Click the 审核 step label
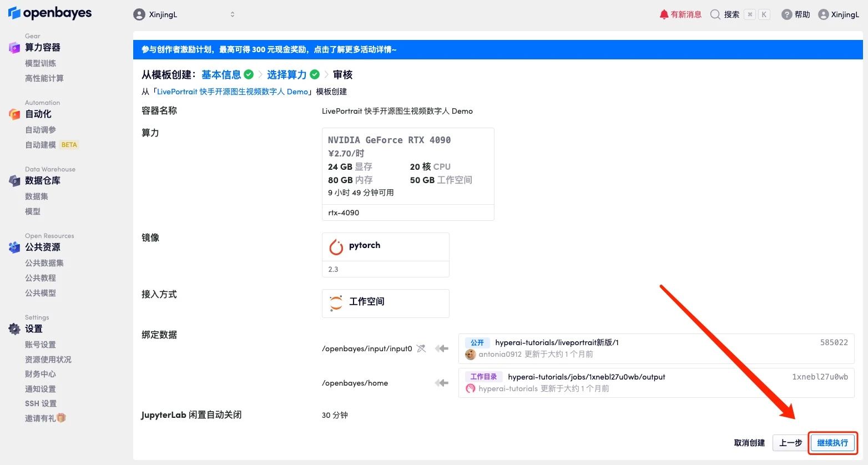The height and width of the screenshot is (465, 868). pos(343,74)
